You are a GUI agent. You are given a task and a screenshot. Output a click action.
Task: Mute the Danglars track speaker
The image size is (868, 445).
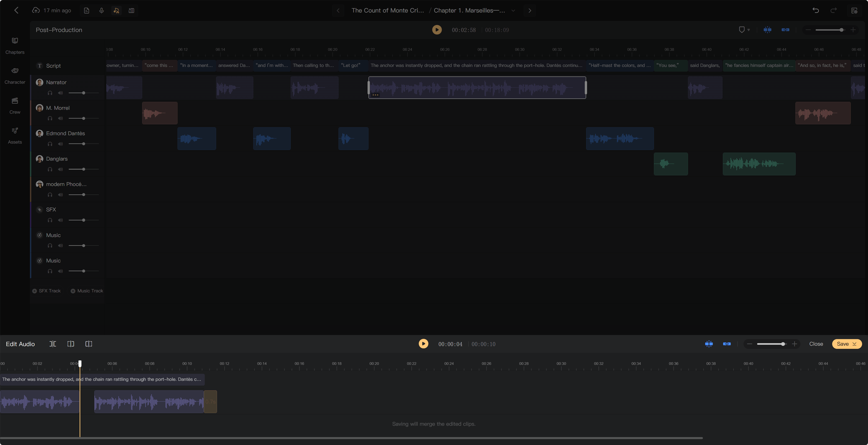pos(60,169)
